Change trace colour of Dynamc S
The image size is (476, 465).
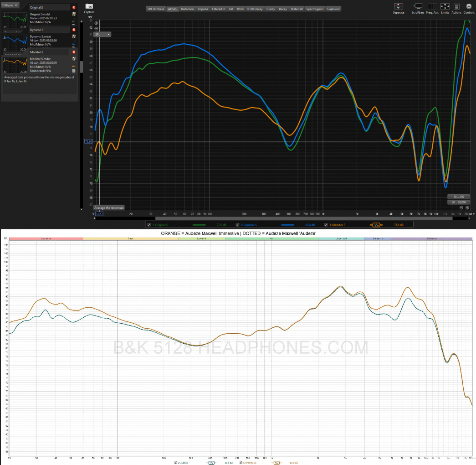pos(73,43)
